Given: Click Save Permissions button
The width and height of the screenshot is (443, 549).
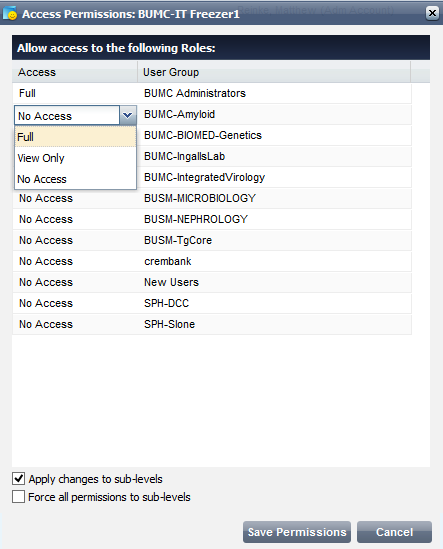Looking at the screenshot, I should 297,532.
